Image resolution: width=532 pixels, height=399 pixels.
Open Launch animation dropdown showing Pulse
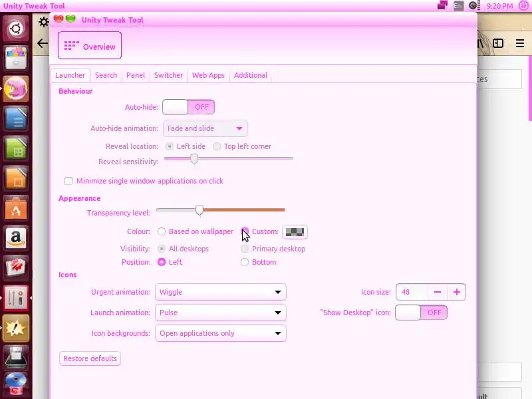[221, 313]
